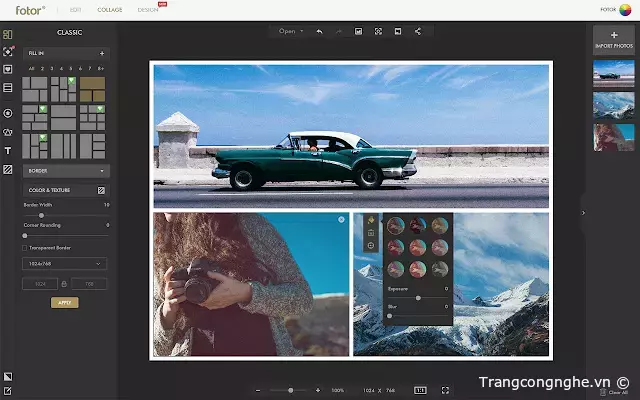Open the 1024x768 size dropdown
The height and width of the screenshot is (400, 640).
pyautogui.click(x=64, y=264)
